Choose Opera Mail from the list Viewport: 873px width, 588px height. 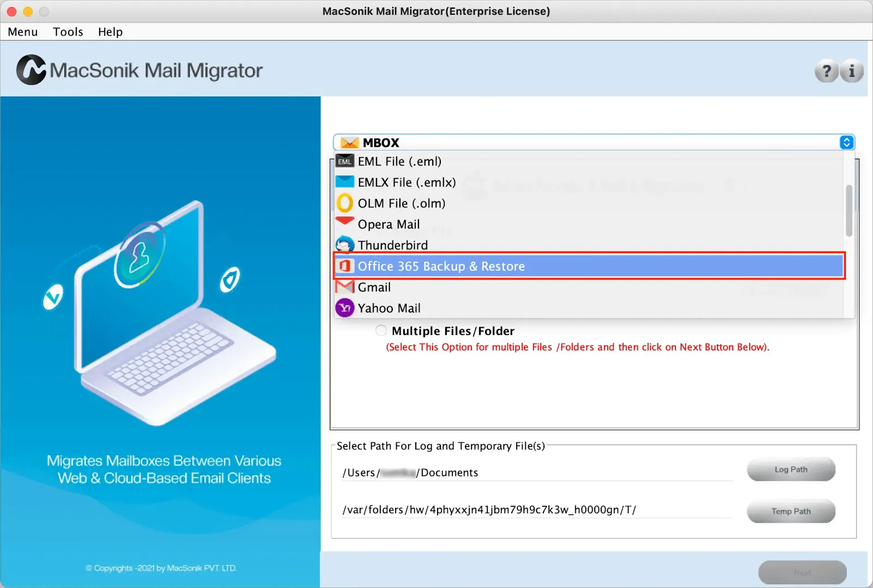[589, 224]
